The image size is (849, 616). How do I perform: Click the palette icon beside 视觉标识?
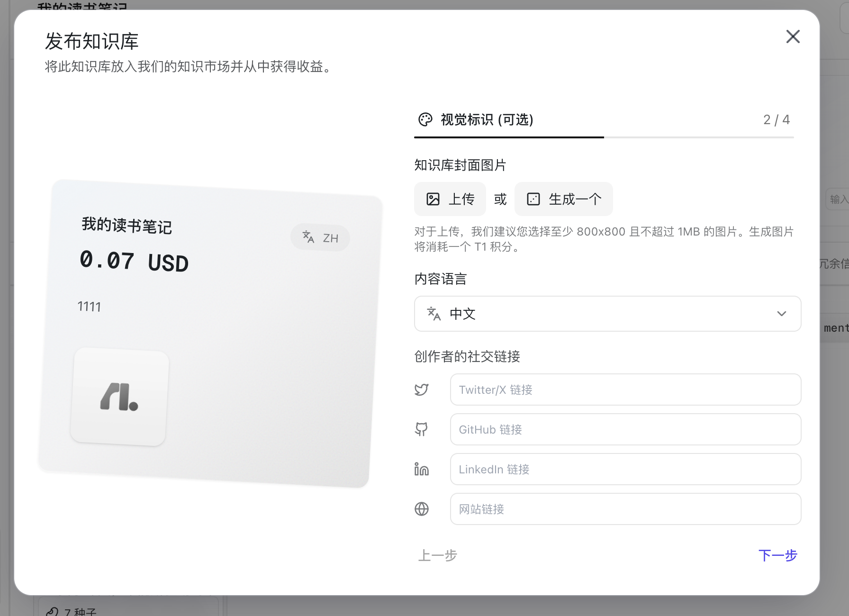(x=425, y=119)
